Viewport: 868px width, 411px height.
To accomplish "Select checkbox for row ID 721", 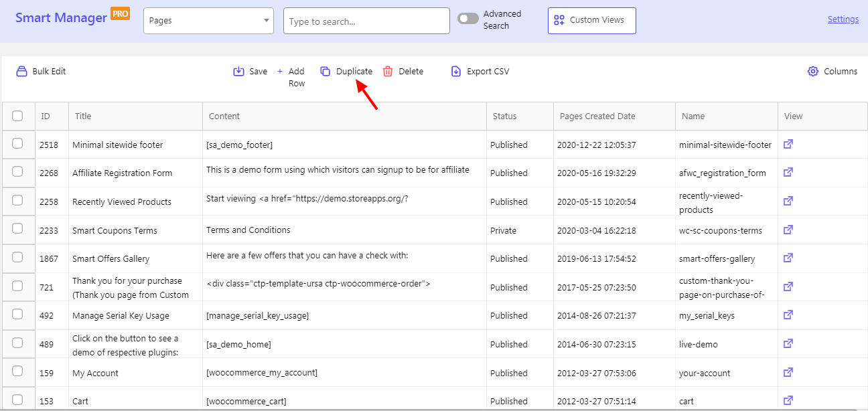I will pyautogui.click(x=17, y=286).
